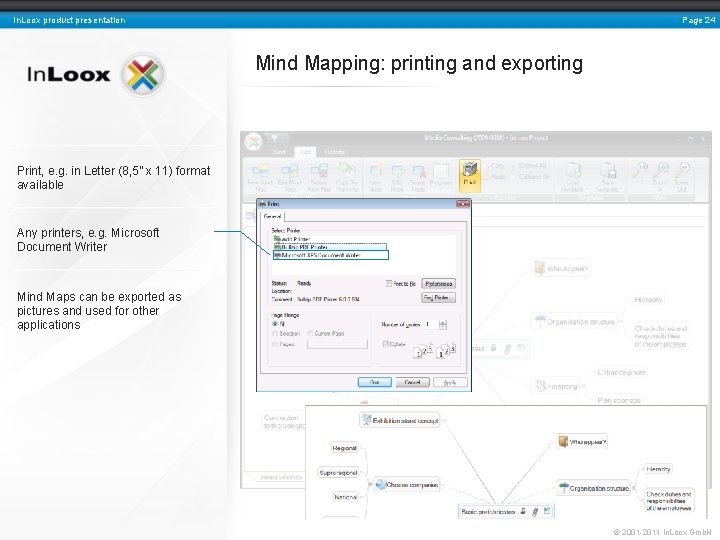
Task: Select the All page range radio button
Action: tap(275, 324)
